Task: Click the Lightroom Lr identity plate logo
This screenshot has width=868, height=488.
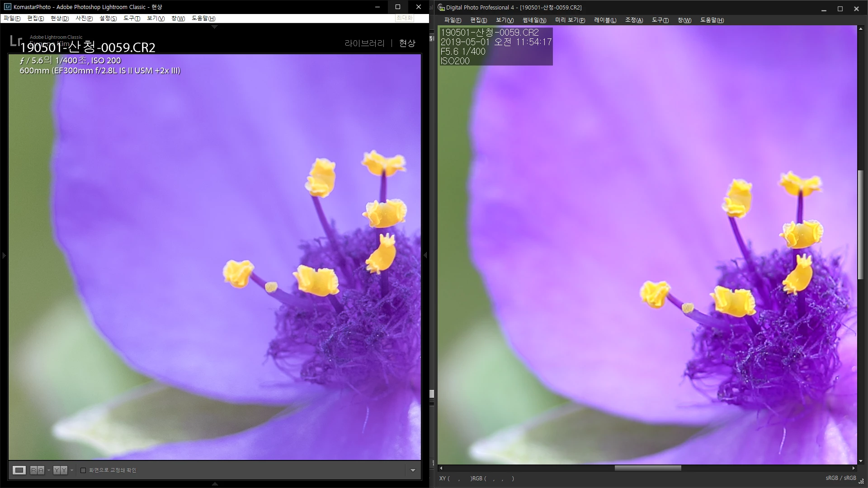Action: (16, 41)
